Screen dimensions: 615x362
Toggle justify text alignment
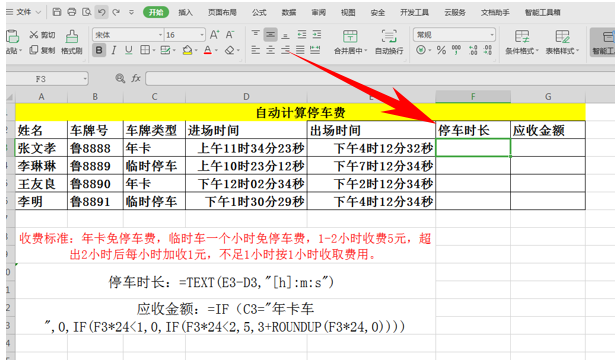click(x=300, y=50)
